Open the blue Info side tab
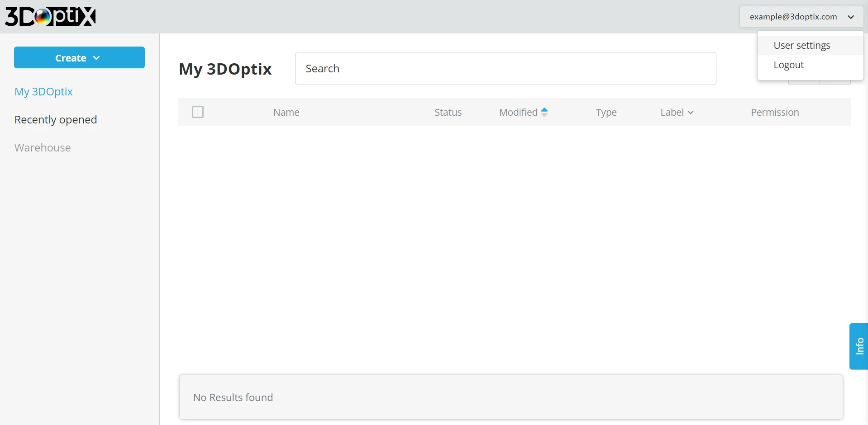This screenshot has width=868, height=425. [x=859, y=346]
